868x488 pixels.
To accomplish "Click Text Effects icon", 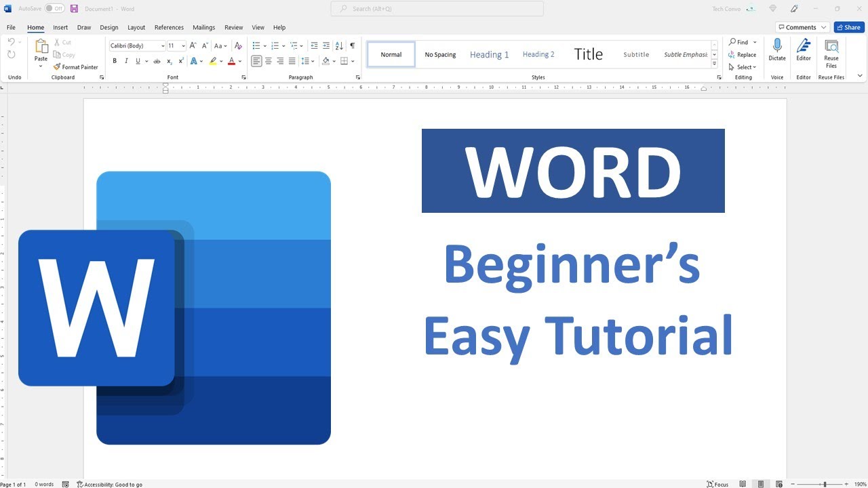I will 194,61.
